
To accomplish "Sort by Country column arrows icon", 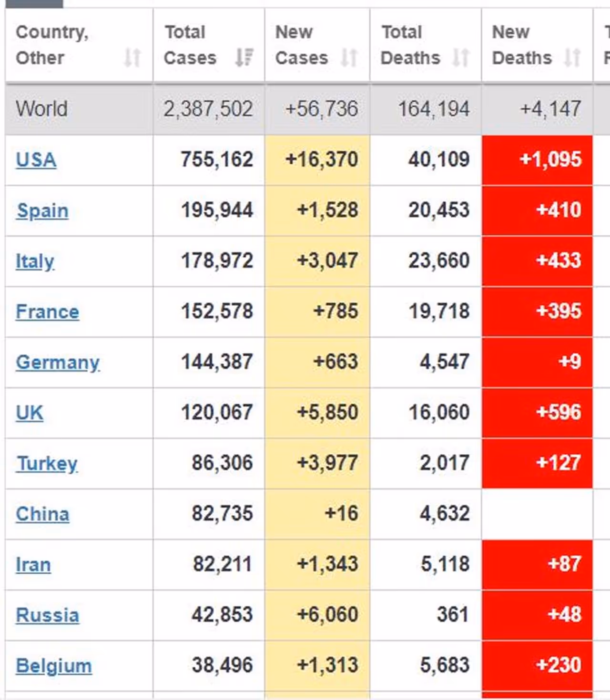I will (132, 58).
